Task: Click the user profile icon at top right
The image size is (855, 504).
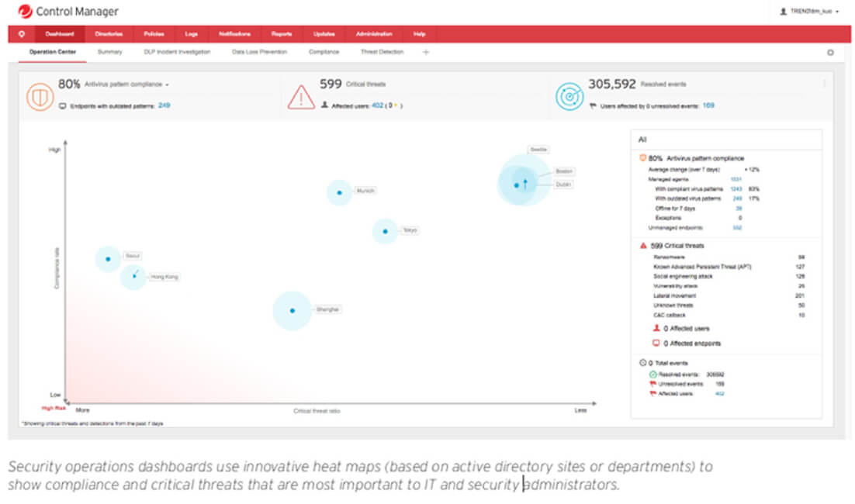Action: click(784, 12)
